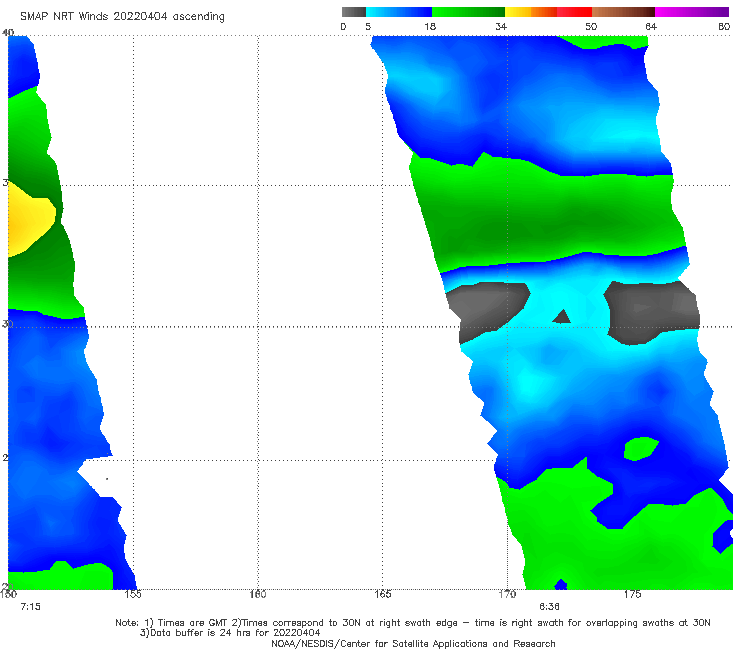The height and width of the screenshot is (650, 740).
Task: Click longitude label '165' on the axis
Action: (382, 594)
